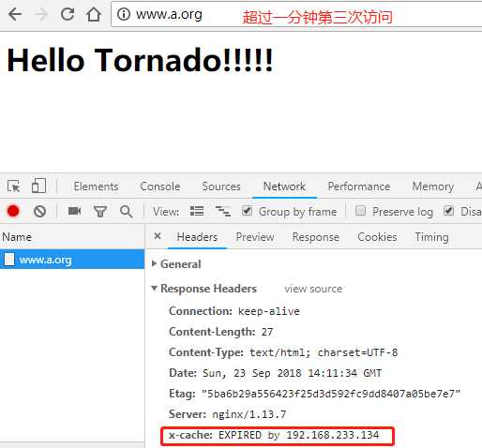Activate the inspect element picker icon

[x=14, y=187]
